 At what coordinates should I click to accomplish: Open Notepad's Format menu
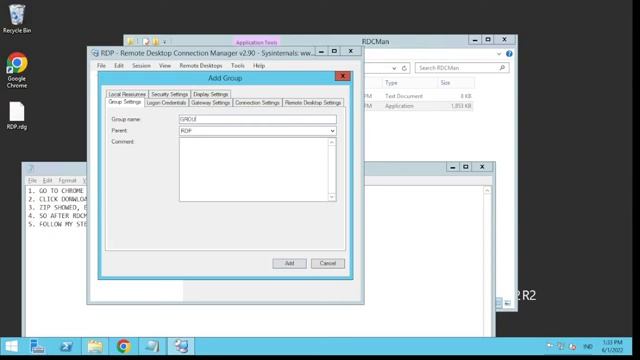click(67, 180)
